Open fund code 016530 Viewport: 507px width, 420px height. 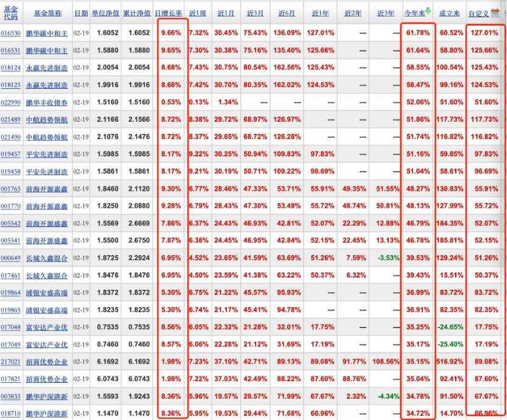11,33
